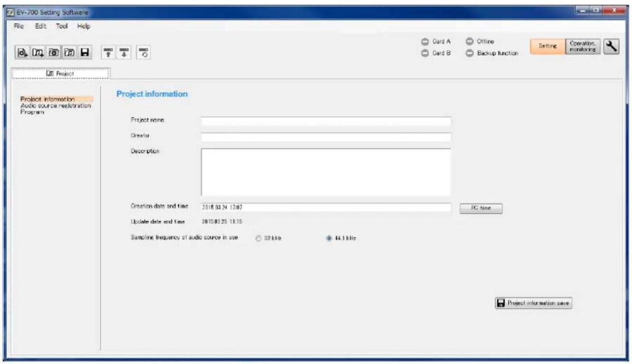
Task: Click the upload arrow toolbar icon
Action: tap(108, 52)
